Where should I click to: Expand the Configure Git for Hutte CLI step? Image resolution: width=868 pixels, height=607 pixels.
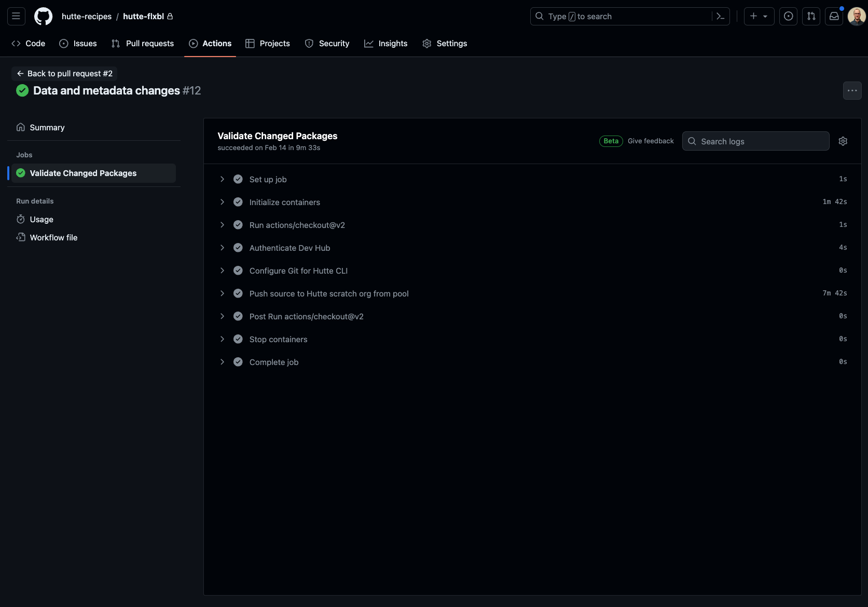(x=222, y=271)
